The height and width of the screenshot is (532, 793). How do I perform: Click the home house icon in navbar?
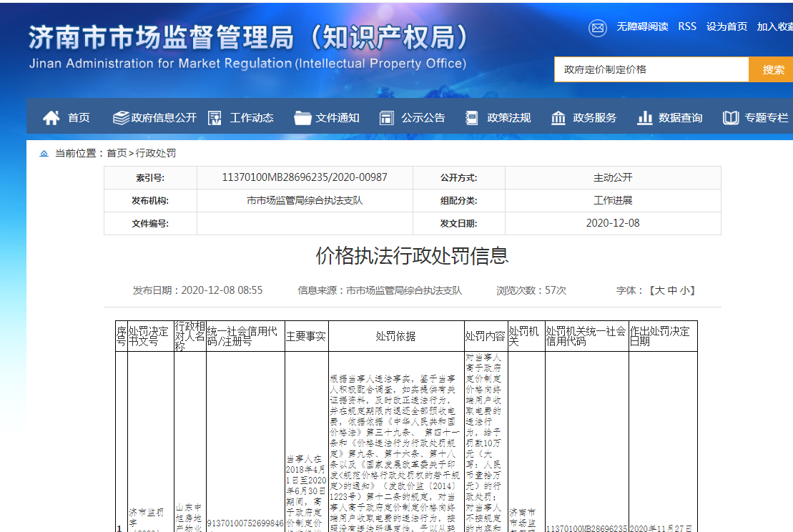[51, 118]
